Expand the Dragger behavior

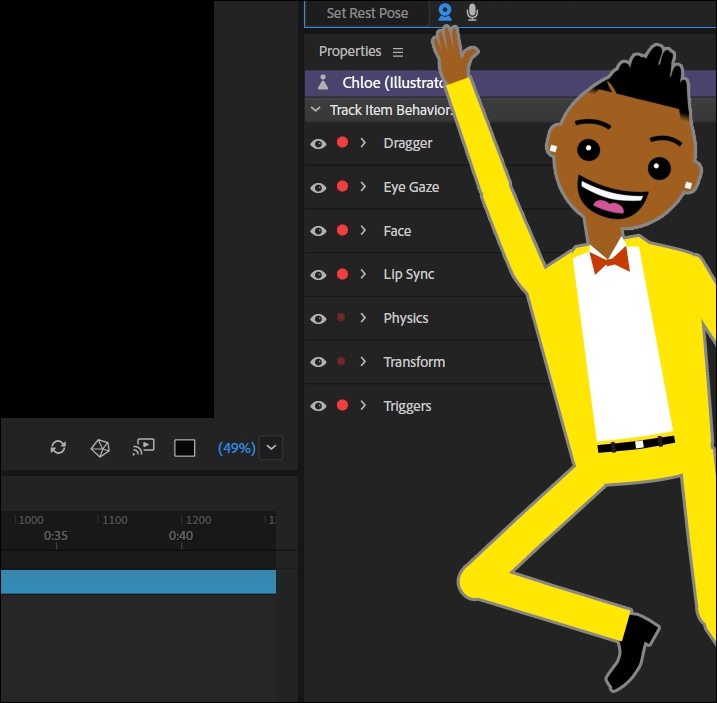pyautogui.click(x=363, y=143)
